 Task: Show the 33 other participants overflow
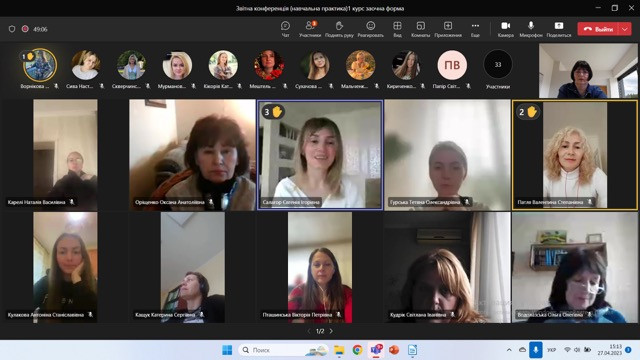[498, 65]
